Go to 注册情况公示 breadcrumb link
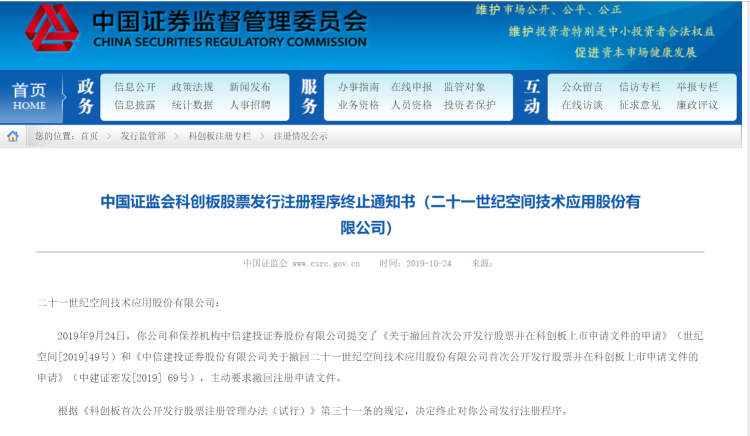Viewport: 750px width, 436px height. (300, 136)
